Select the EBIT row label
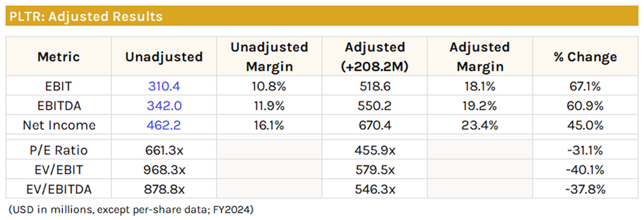This screenshot has width=644, height=220. pos(58,87)
